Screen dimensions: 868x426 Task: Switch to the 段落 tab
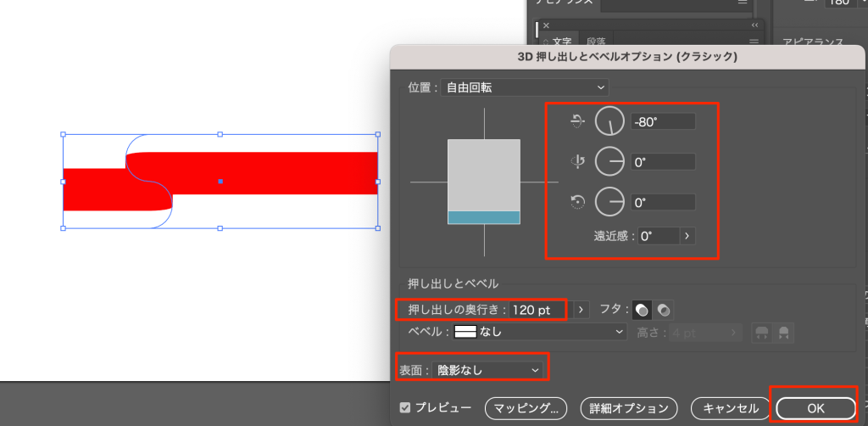point(595,41)
